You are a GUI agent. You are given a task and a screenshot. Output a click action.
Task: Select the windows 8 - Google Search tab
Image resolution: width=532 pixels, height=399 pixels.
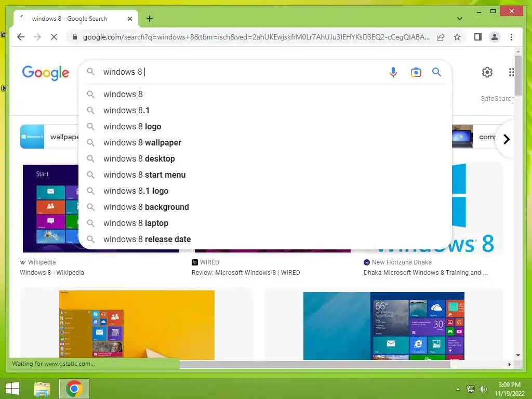pos(76,19)
